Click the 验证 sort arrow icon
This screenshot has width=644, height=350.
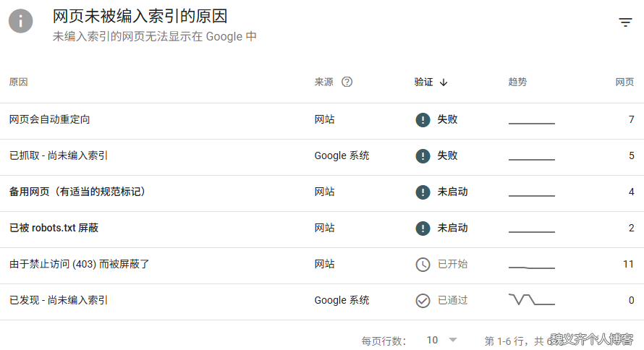pyautogui.click(x=444, y=82)
